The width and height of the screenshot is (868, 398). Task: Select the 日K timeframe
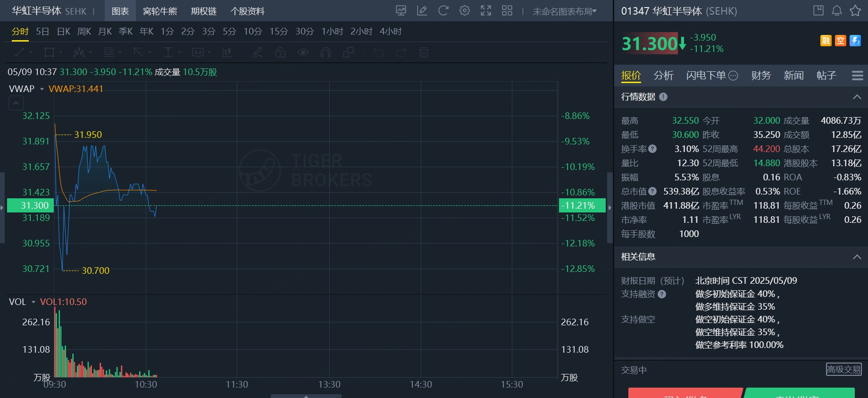(x=63, y=32)
